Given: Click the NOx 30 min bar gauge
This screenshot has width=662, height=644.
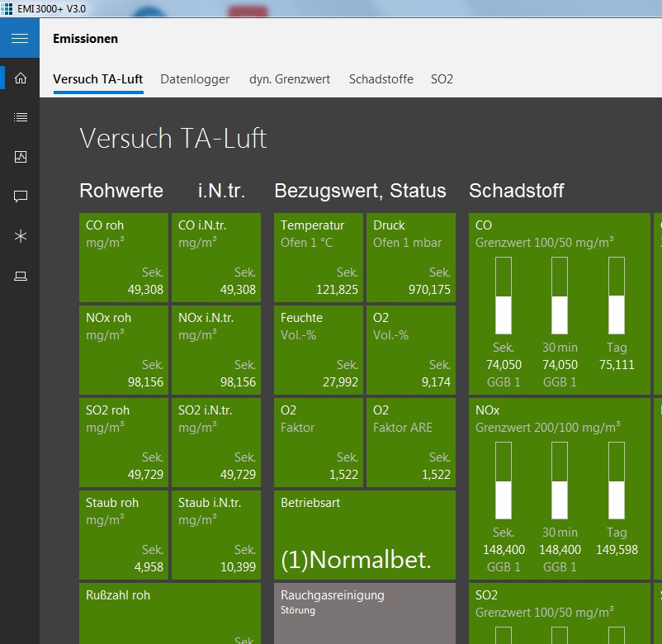Looking at the screenshot, I should 560,481.
